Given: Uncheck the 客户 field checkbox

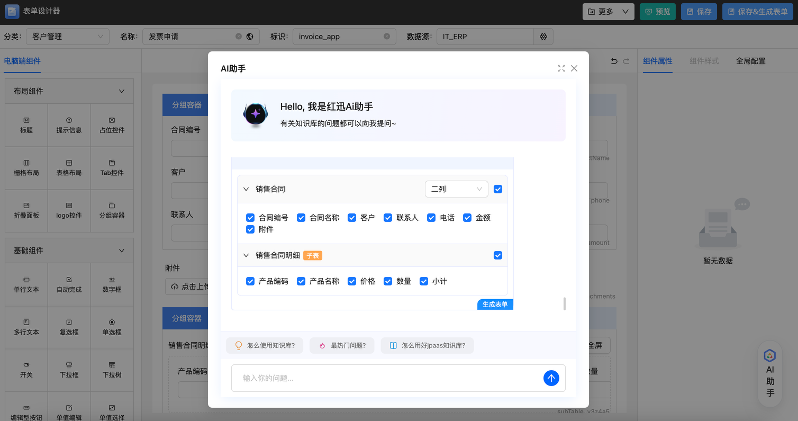Looking at the screenshot, I should click(x=352, y=218).
